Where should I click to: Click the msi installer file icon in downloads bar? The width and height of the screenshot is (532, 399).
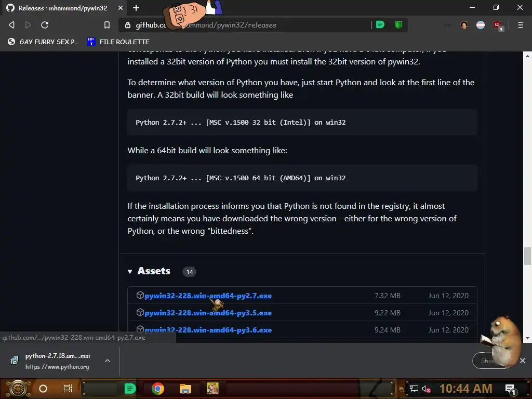(x=14, y=361)
